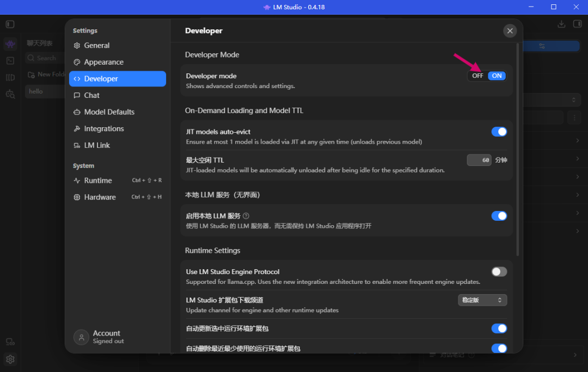Open the preset dropdown in right panel
The image size is (588, 372).
pos(552,100)
